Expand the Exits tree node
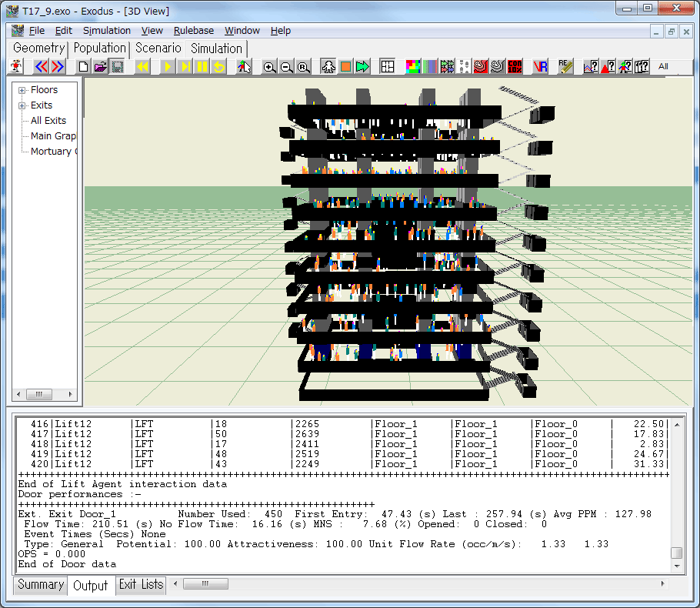Viewport: 700px width, 608px height. click(22, 105)
